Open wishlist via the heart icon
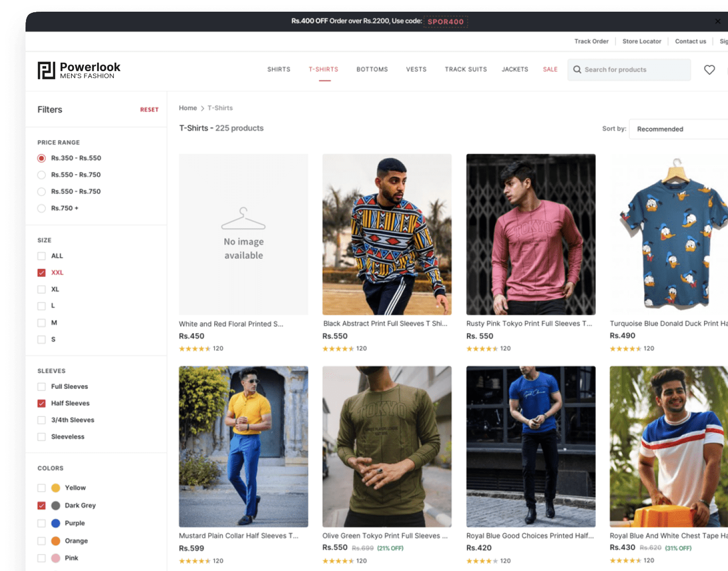Screen dimensions: 728x571 click(x=709, y=70)
